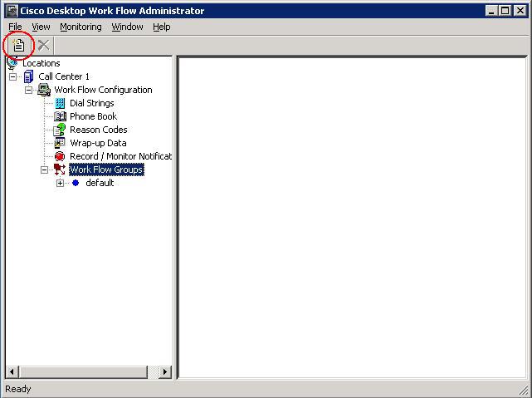Collapse the Work Flow Configuration node
The height and width of the screenshot is (398, 532).
(28, 90)
